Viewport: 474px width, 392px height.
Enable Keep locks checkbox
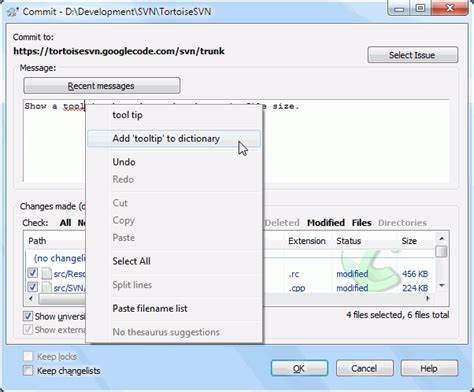pyautogui.click(x=28, y=356)
